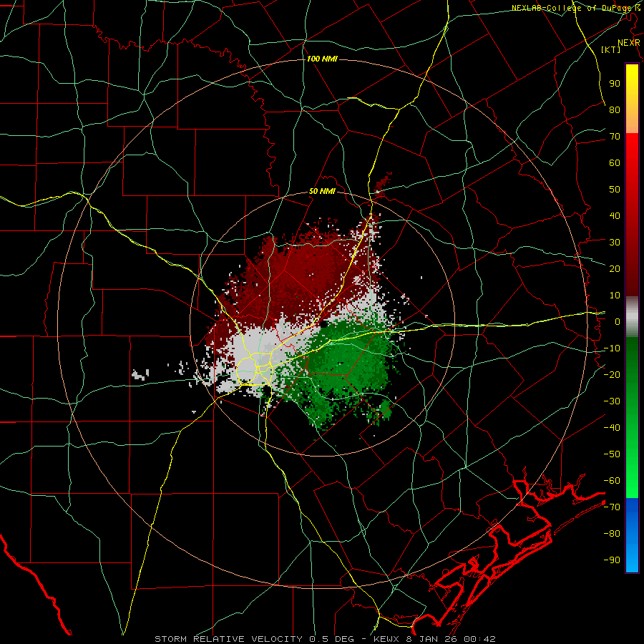Click the -40 value on velocity scale
The height and width of the screenshot is (644, 644).
click(x=612, y=428)
